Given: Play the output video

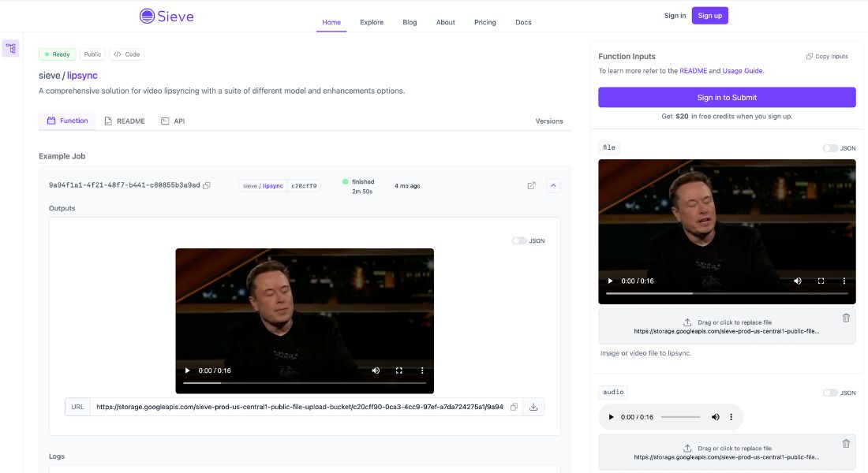Looking at the screenshot, I should [187, 370].
